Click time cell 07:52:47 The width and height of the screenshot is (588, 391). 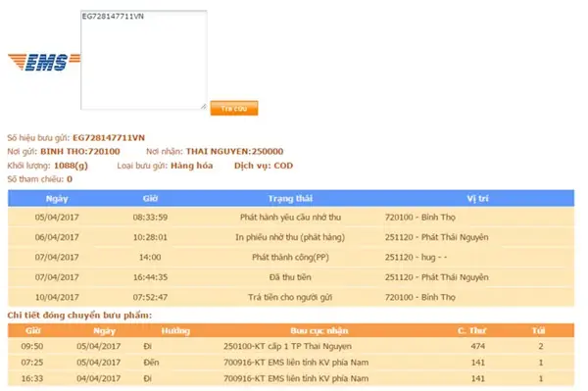[150, 297]
